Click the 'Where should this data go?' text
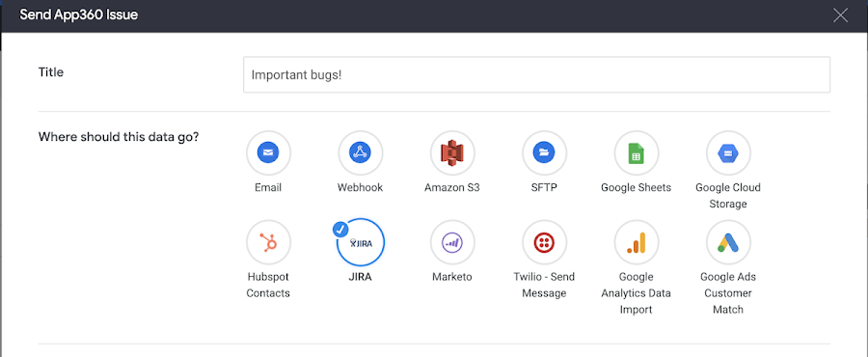The width and height of the screenshot is (868, 357). click(x=119, y=137)
